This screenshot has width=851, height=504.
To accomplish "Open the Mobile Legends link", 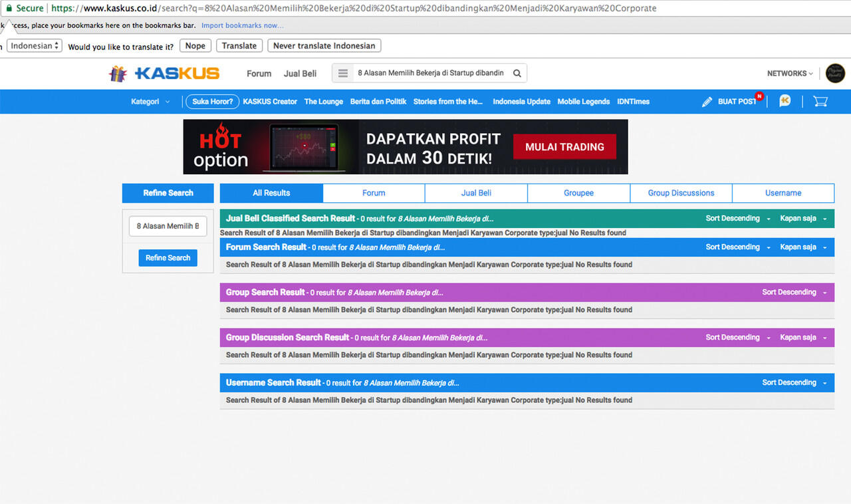I will tap(584, 102).
